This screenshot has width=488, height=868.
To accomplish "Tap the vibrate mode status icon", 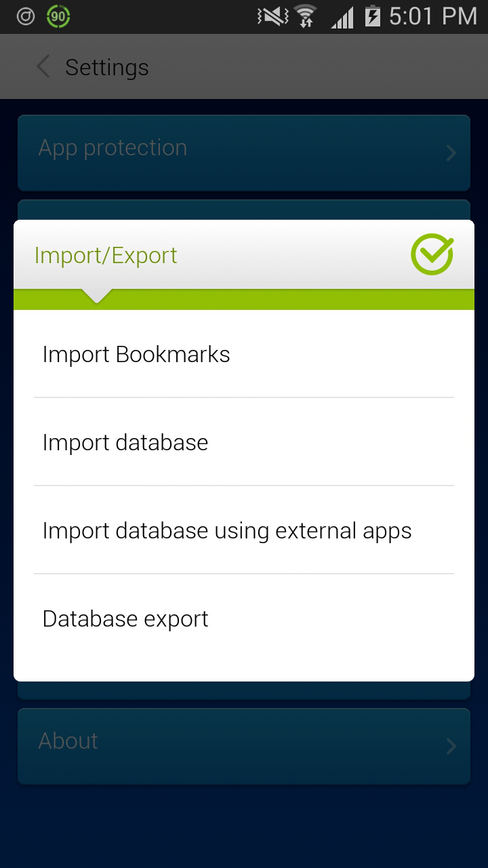I will pyautogui.click(x=272, y=16).
